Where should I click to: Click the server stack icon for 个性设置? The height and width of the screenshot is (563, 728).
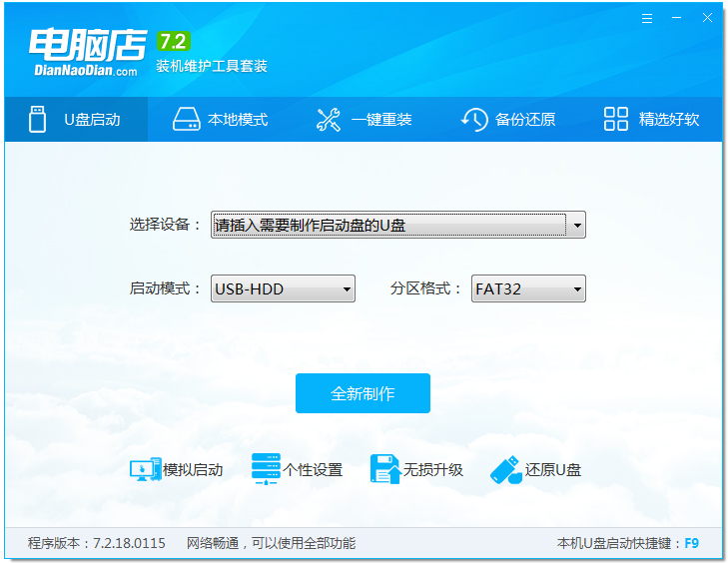point(266,469)
